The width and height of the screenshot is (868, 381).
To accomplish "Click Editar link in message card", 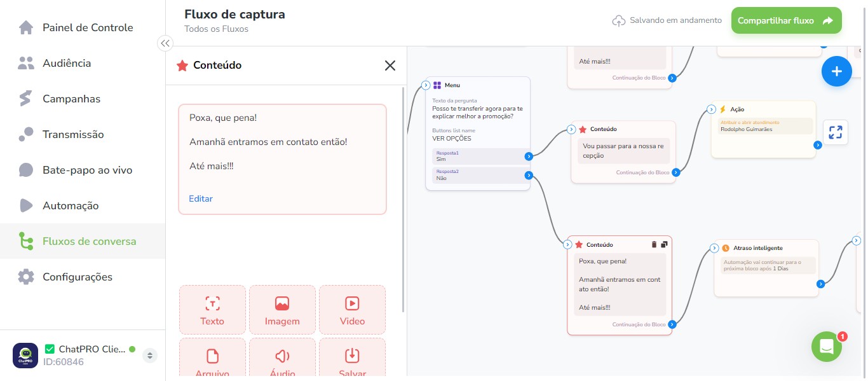I will (201, 198).
